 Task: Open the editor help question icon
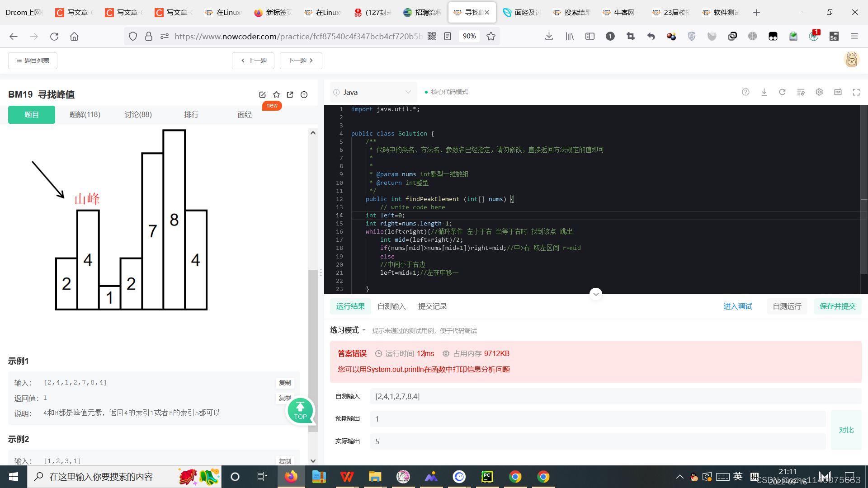[745, 92]
